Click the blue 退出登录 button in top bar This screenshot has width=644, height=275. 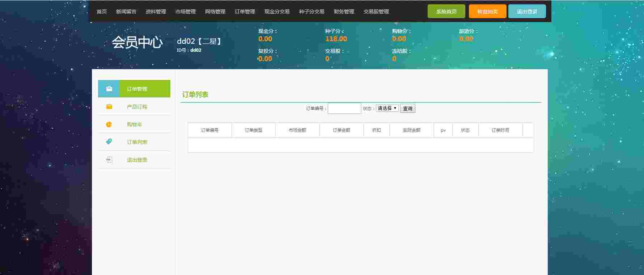(527, 12)
